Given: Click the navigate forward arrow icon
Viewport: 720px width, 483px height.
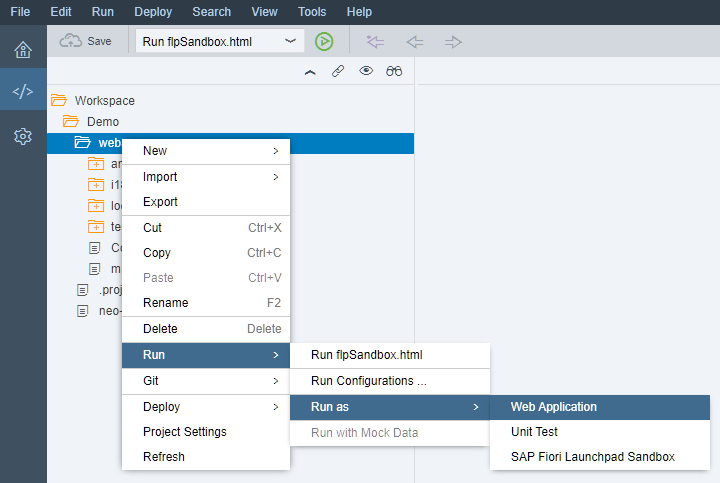Looking at the screenshot, I should click(453, 41).
